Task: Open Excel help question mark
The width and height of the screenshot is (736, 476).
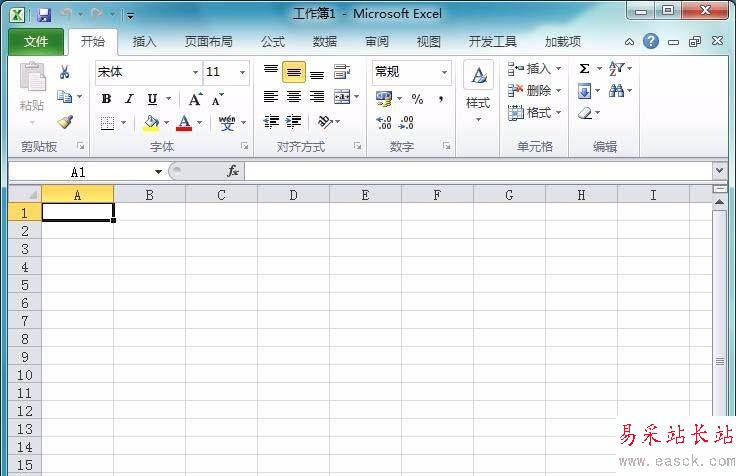Action: (651, 41)
